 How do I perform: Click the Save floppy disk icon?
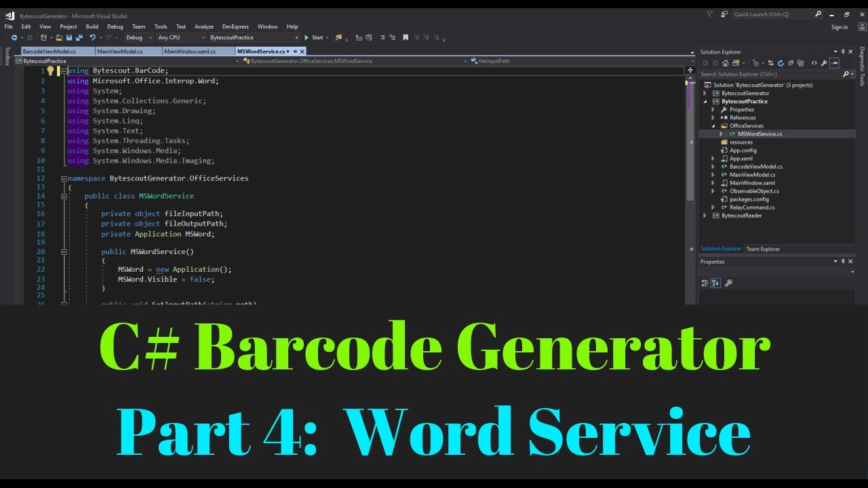click(x=69, y=37)
